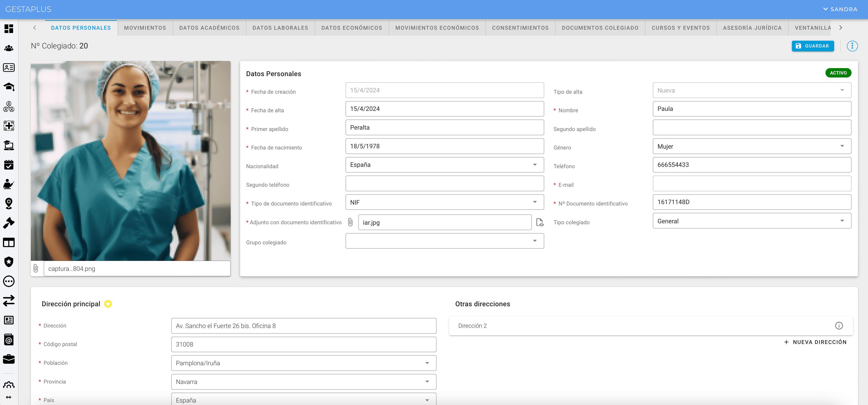Click the E-mail input field
The height and width of the screenshot is (405, 868).
(752, 184)
